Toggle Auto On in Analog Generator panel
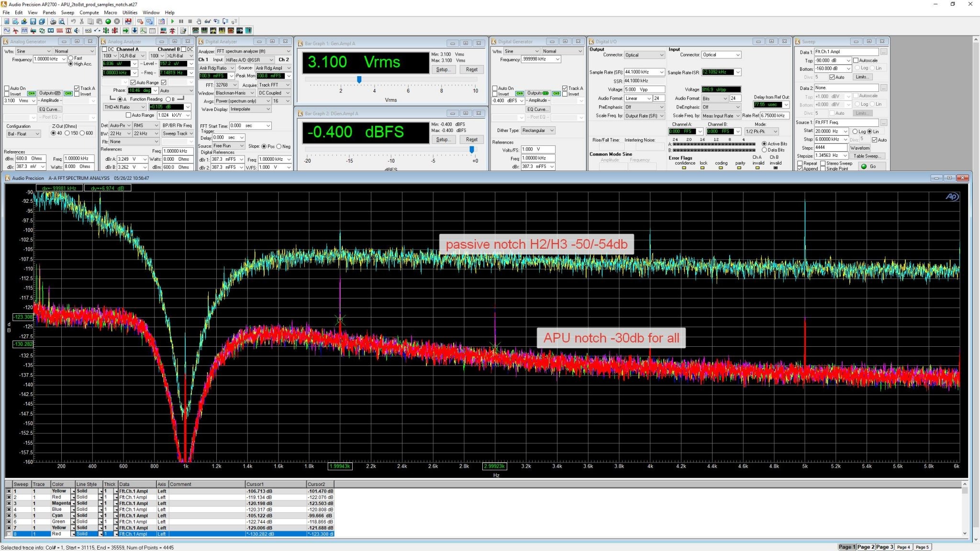Image resolution: width=980 pixels, height=551 pixels. click(x=7, y=88)
